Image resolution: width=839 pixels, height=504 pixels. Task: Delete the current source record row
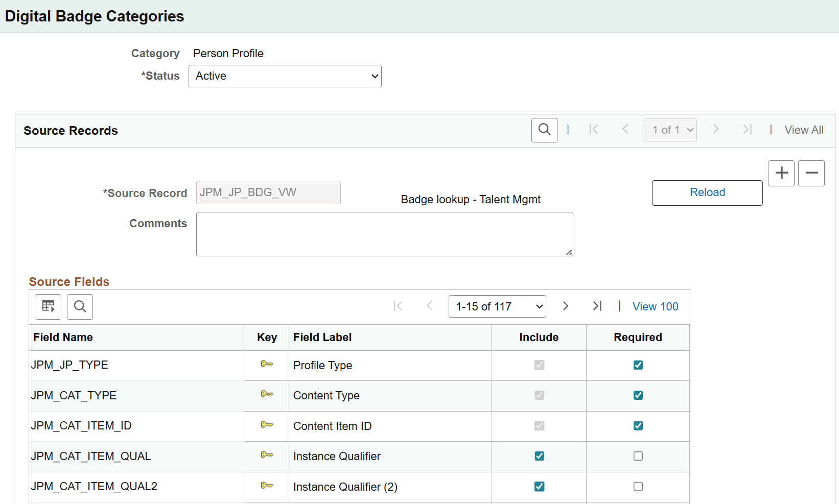(811, 173)
